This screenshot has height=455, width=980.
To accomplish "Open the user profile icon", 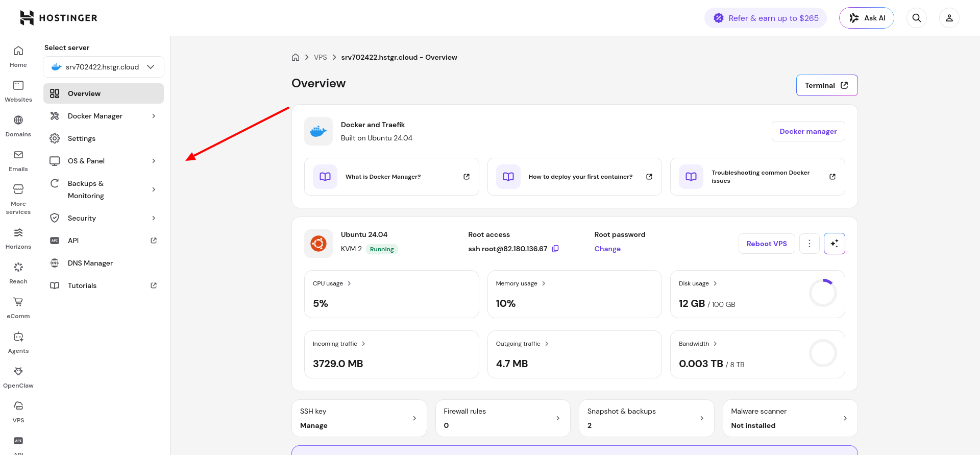I will (949, 18).
